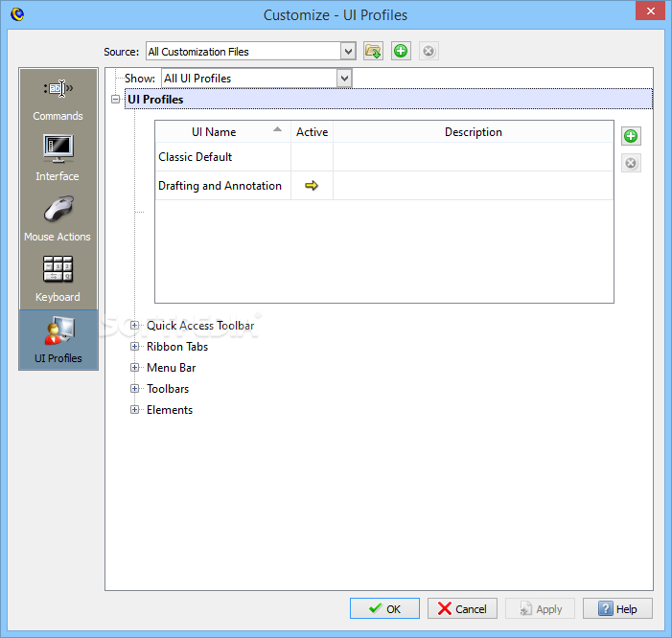Image resolution: width=672 pixels, height=638 pixels.
Task: Close the Customize dialog window
Action: (650, 11)
